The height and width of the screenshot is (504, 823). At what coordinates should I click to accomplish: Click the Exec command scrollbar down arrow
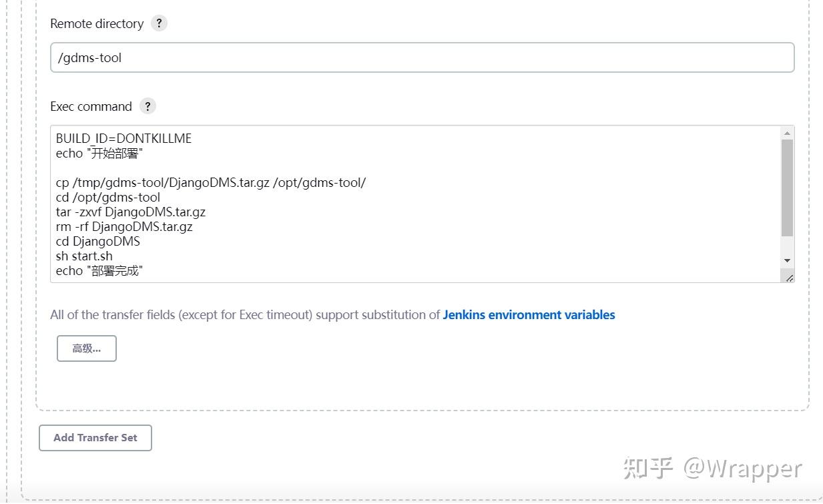coord(788,260)
